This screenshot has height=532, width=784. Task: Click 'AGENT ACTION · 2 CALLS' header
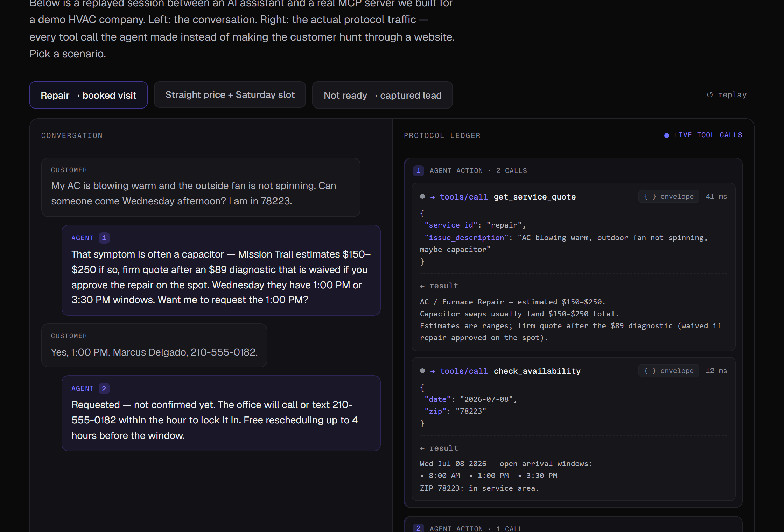click(478, 170)
